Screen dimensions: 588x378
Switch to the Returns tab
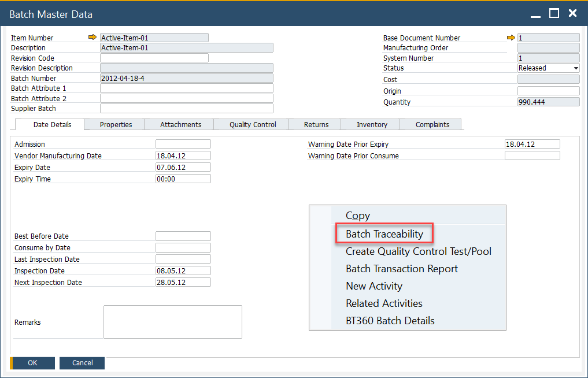(314, 124)
